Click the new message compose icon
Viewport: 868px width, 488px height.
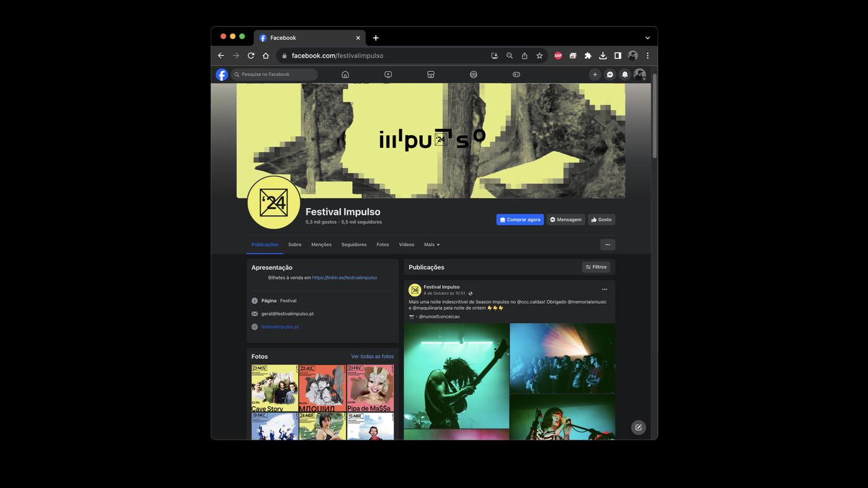tap(639, 427)
